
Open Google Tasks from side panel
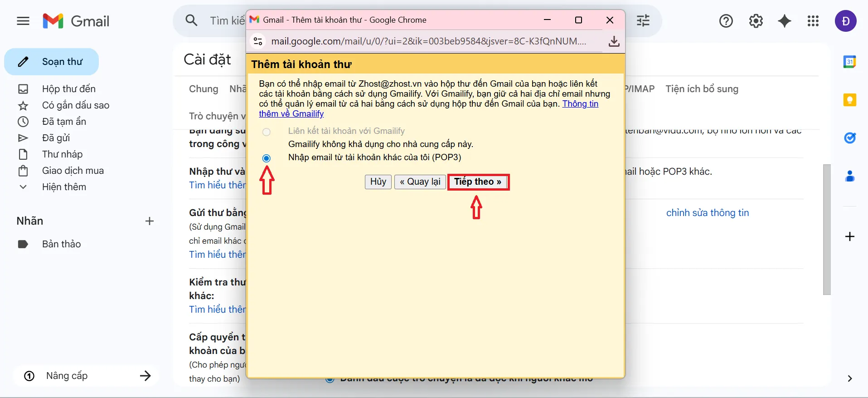[849, 138]
